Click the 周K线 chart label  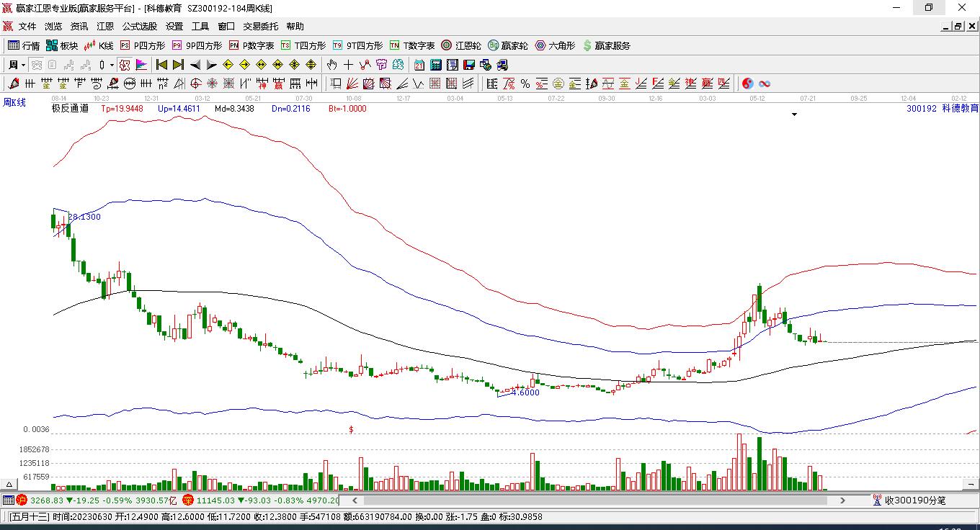14,102
